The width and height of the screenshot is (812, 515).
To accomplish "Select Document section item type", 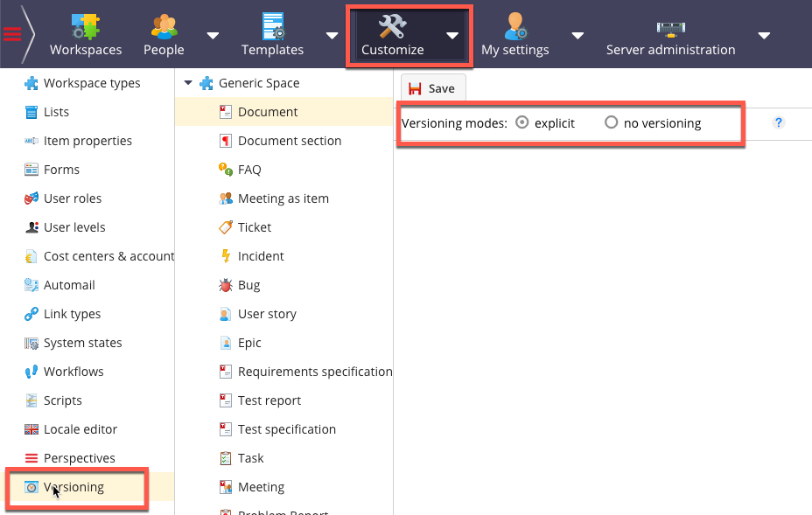I will [x=289, y=141].
